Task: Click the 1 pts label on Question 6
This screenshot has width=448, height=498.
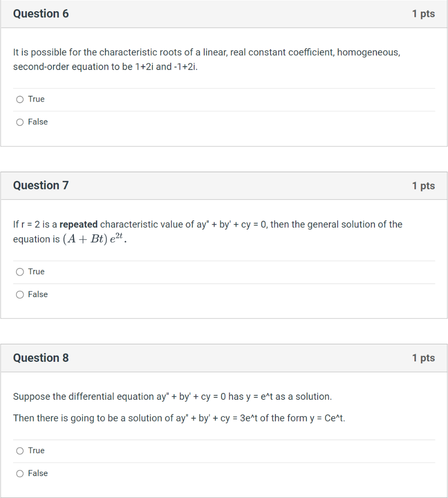Action: tap(423, 14)
